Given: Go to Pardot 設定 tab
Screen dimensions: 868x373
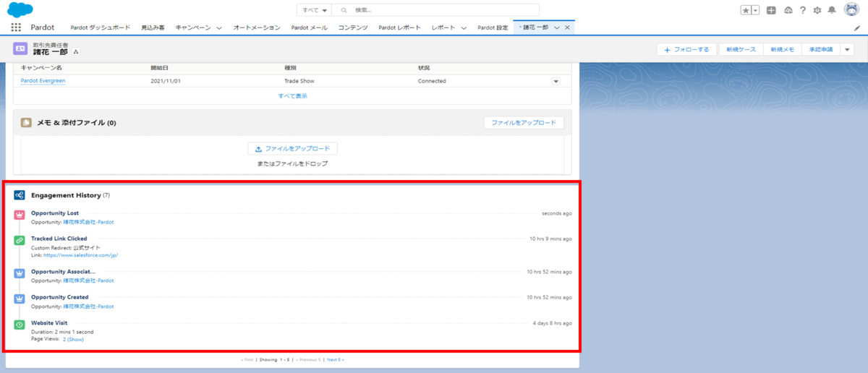Looking at the screenshot, I should click(493, 27).
